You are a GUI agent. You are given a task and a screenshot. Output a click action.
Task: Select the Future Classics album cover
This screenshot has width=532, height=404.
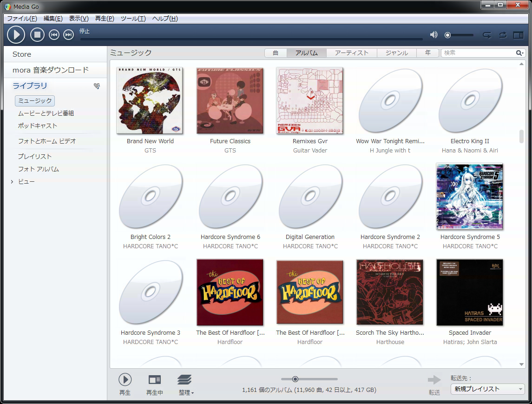tap(230, 100)
